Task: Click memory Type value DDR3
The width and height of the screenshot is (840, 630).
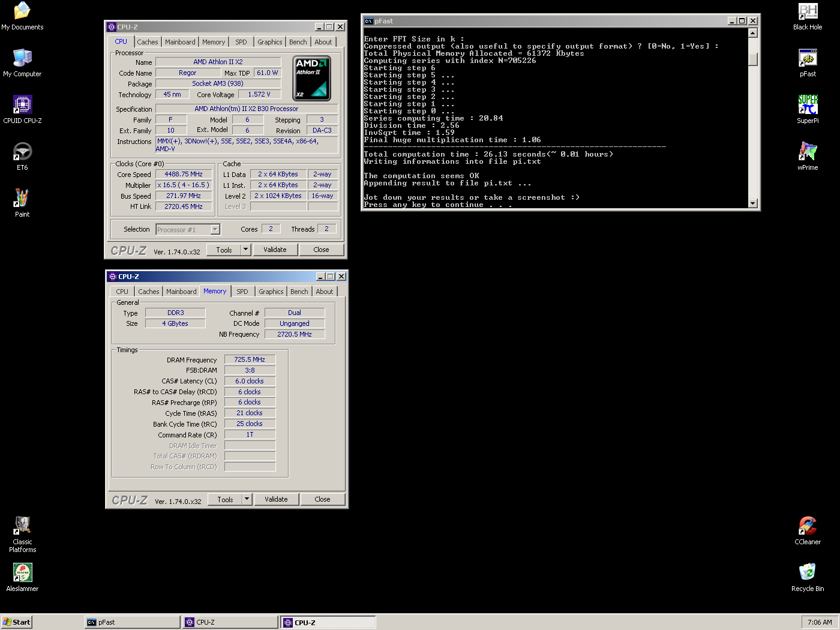Action: pos(175,313)
